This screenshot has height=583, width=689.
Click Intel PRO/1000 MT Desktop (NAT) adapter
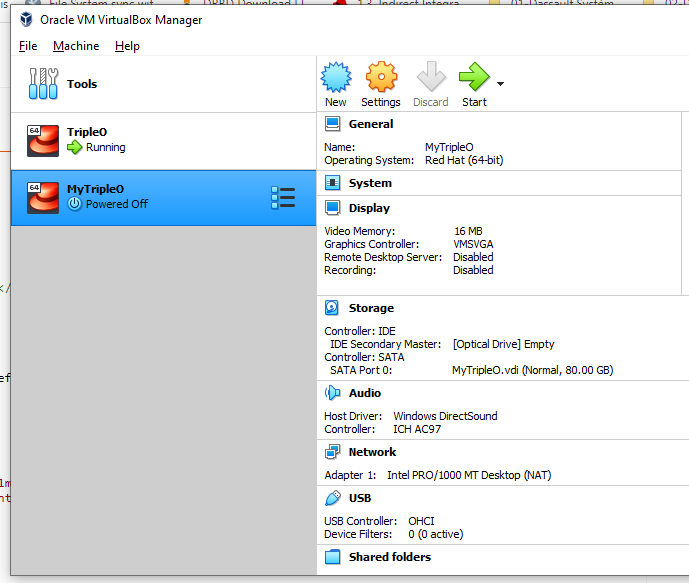(x=469, y=475)
